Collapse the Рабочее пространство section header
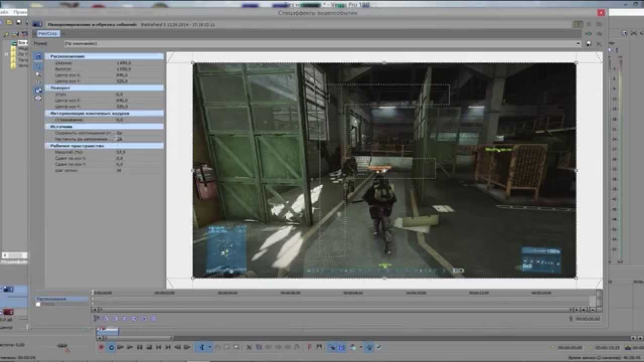 105,145
